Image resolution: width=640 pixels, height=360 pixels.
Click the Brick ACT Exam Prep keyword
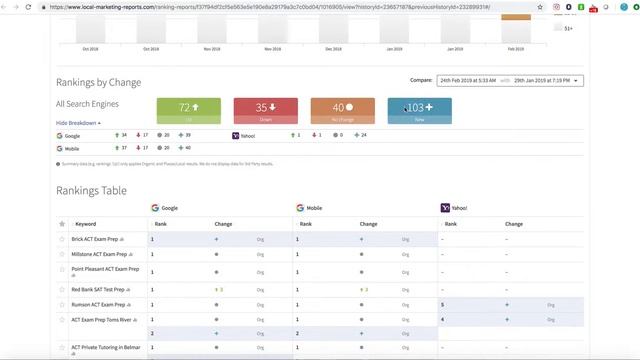[x=95, y=239]
